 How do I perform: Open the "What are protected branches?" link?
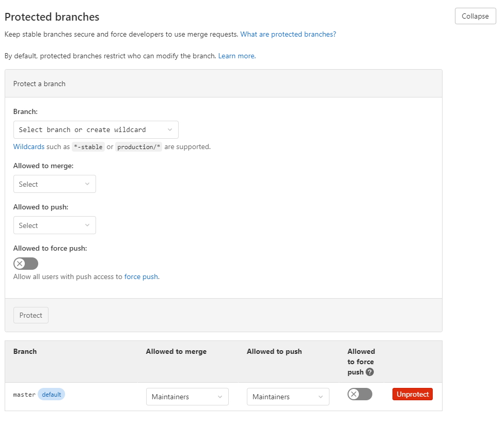click(288, 34)
